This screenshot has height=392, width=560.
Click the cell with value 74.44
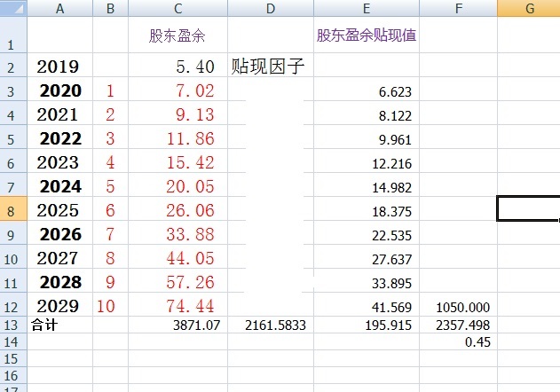[x=177, y=304]
